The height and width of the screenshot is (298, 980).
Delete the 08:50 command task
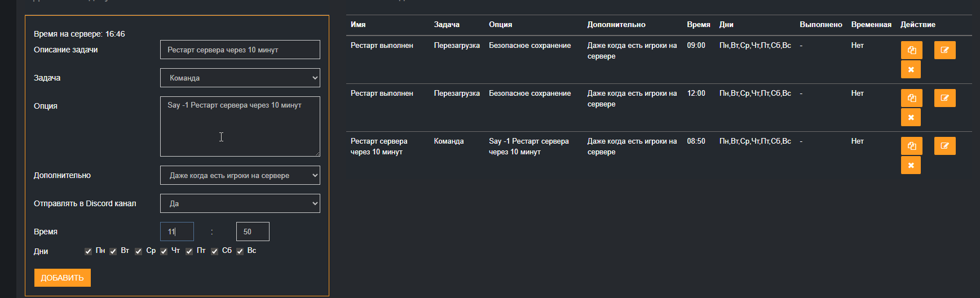[x=911, y=166]
